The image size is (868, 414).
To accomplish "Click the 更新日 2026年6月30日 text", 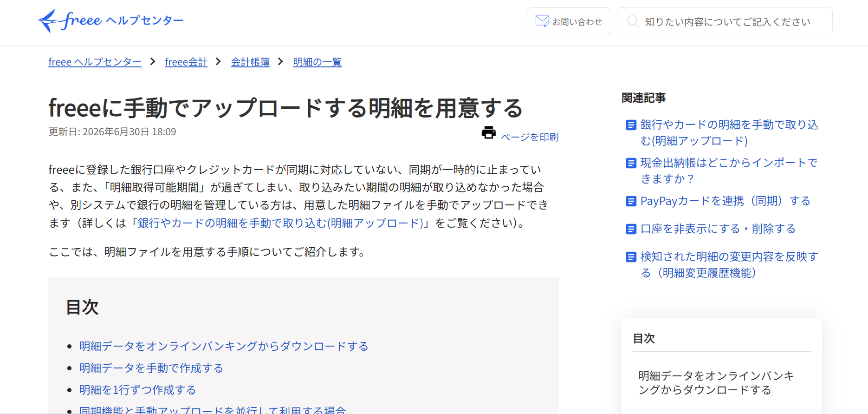I will (112, 132).
